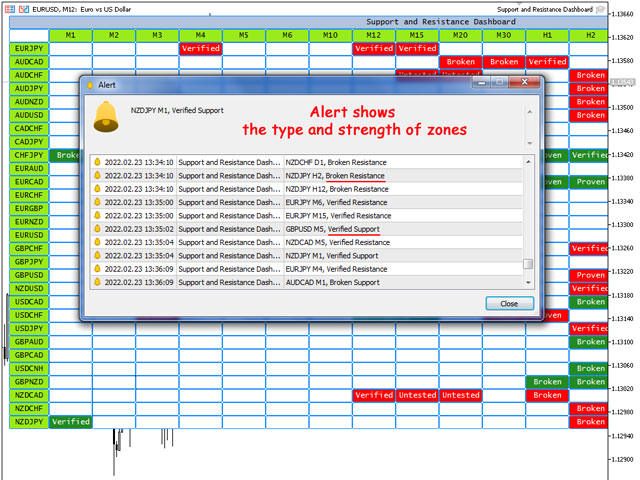Screen dimensions: 640x480
Task: Click the red Proven cell for GBPUSD under H2
Action: pos(589,275)
